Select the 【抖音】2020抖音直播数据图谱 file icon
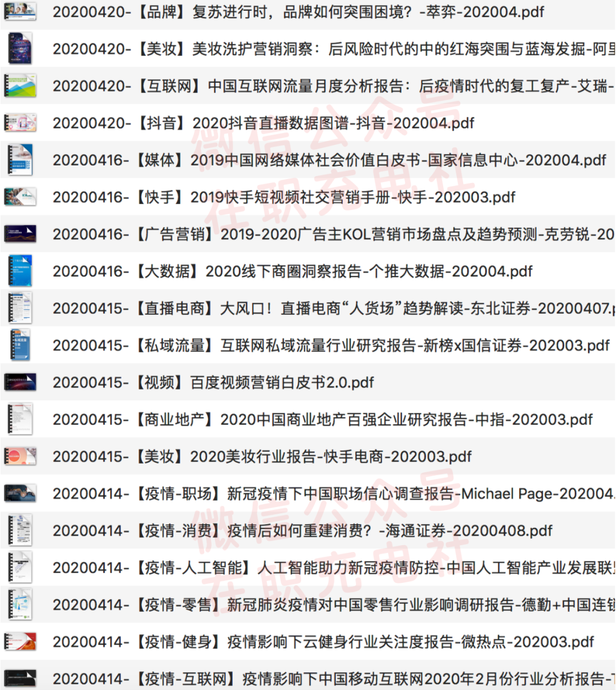This screenshot has width=616, height=690. pyautogui.click(x=20, y=123)
